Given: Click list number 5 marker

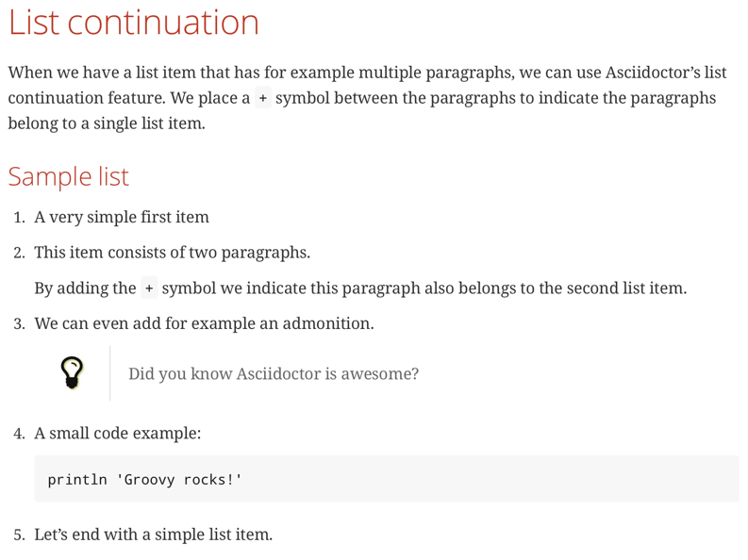Looking at the screenshot, I should point(19,535).
